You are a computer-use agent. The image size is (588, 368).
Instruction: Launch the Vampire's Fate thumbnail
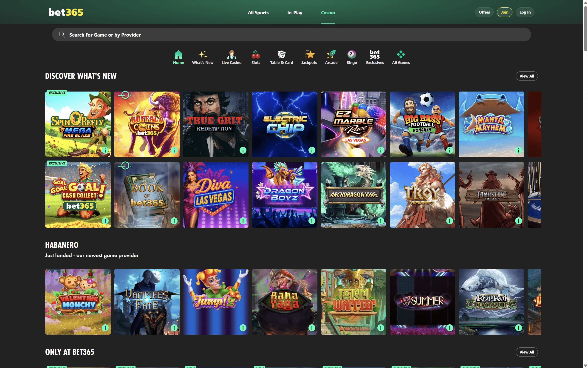coord(147,302)
